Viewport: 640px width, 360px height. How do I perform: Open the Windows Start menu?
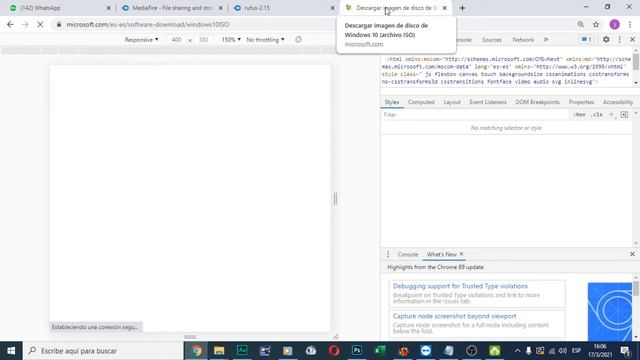point(11,351)
